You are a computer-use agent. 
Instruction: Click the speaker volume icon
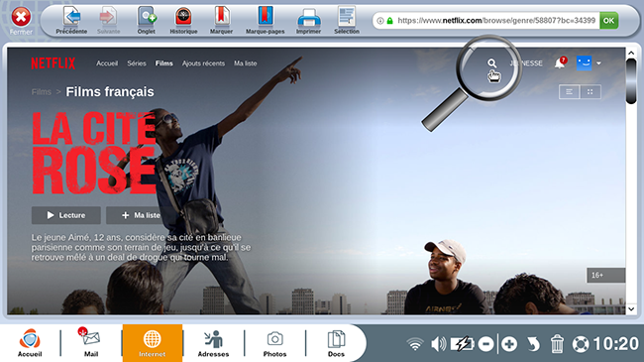(x=438, y=344)
